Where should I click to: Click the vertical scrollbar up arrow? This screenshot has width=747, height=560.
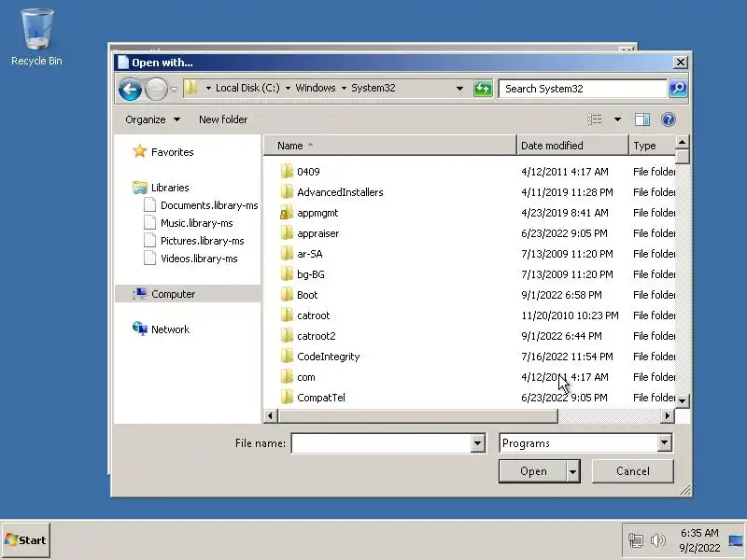[x=683, y=142]
